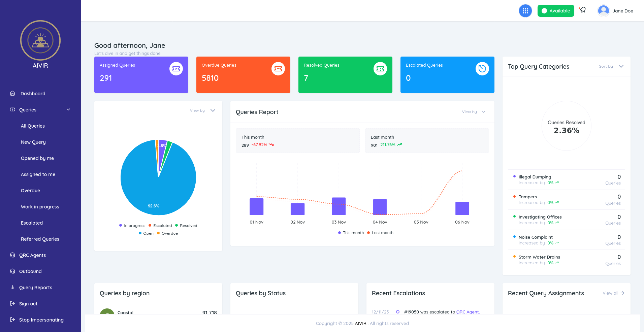Screen dimensions: 644x332
Task: Click Stop Impersonating in sidebar
Action: point(41,320)
